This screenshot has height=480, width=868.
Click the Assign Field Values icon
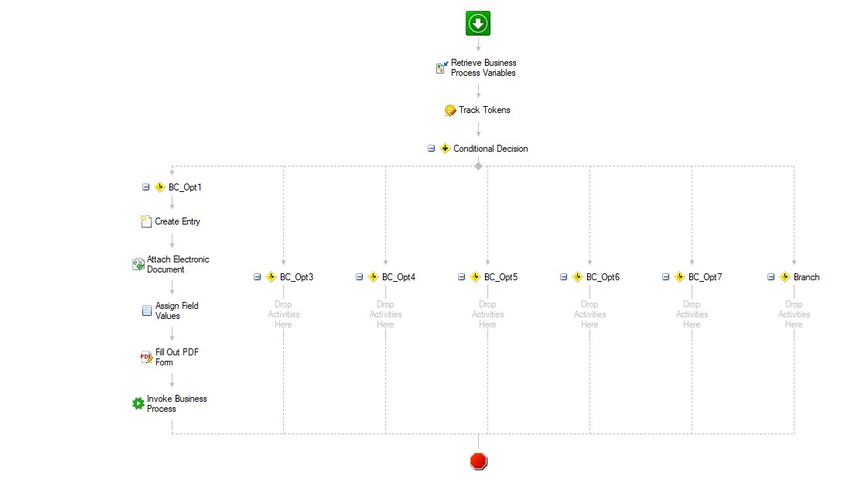click(x=147, y=310)
